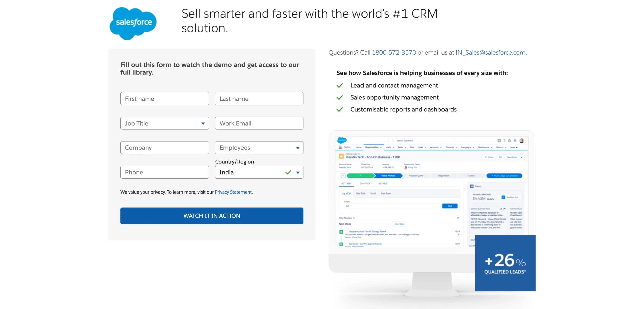Click the green checkmark in the India field
The height and width of the screenshot is (309, 644).
[x=288, y=172]
